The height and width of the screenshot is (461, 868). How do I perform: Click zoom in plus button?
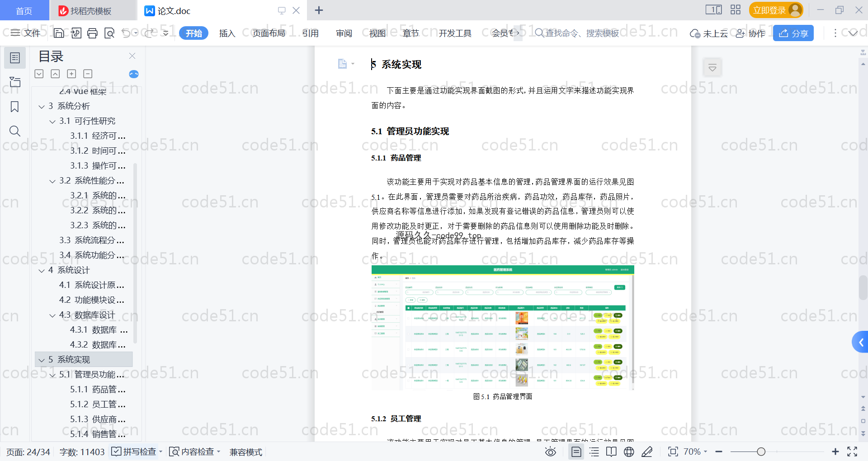(835, 452)
